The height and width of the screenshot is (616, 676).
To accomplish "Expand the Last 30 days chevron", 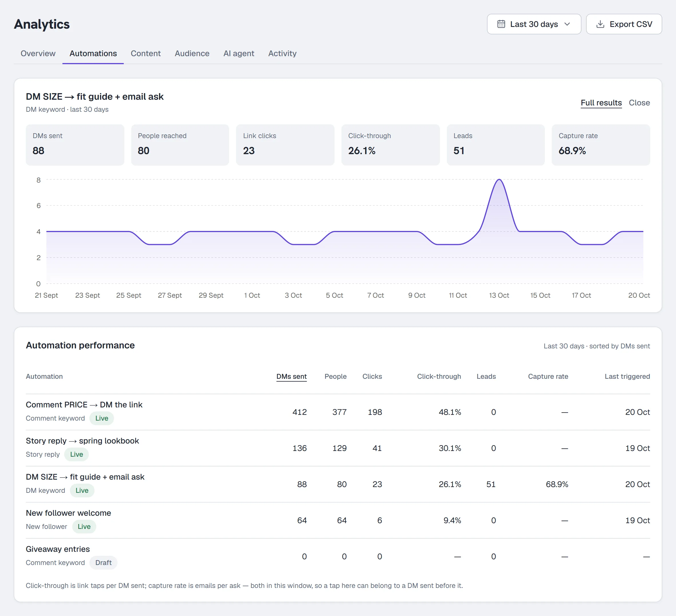I will tap(567, 24).
